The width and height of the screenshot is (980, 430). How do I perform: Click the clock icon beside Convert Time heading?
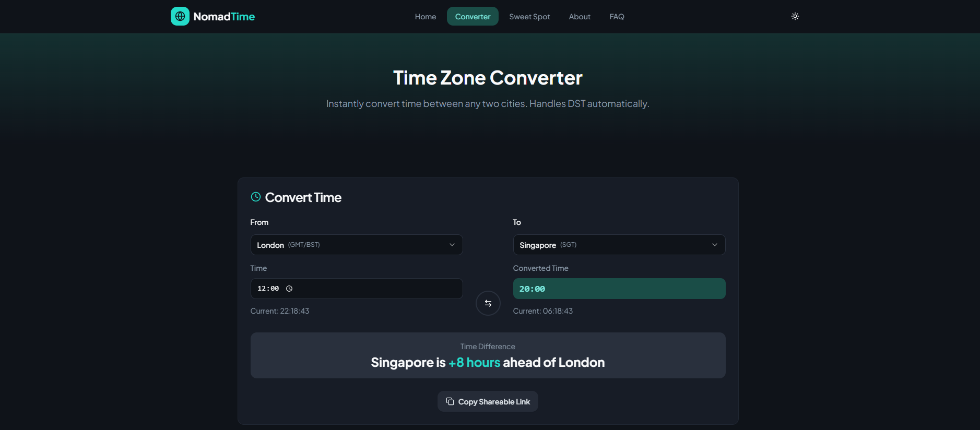[256, 197]
